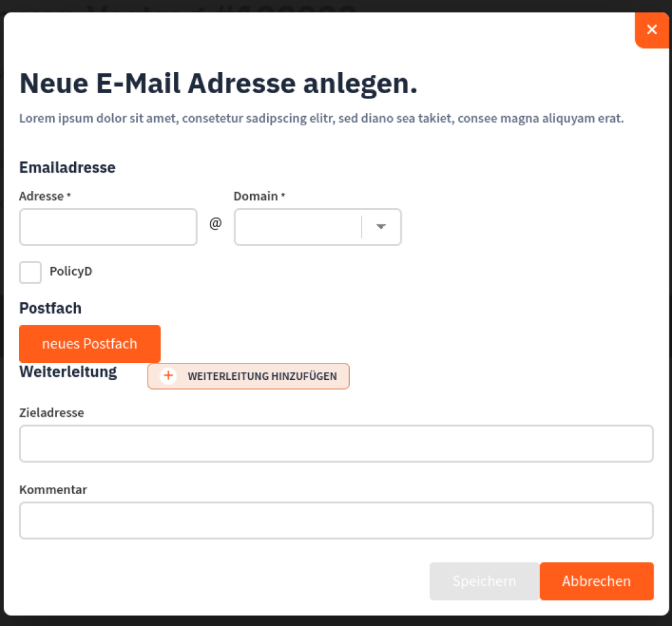Click the 'Domain *' field label
This screenshot has width=672, height=626.
click(x=259, y=196)
